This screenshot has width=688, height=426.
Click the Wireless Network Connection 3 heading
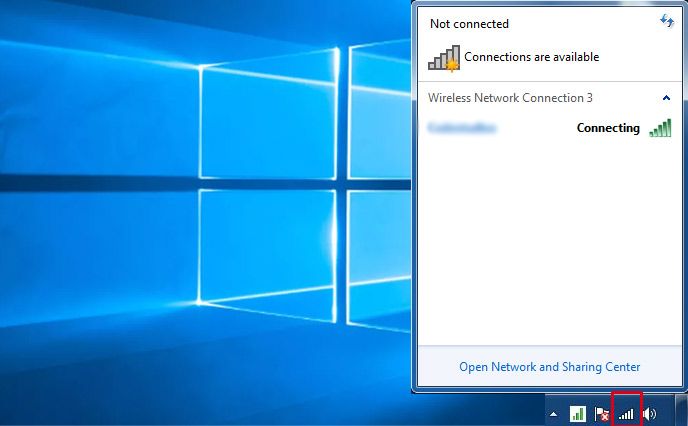510,98
